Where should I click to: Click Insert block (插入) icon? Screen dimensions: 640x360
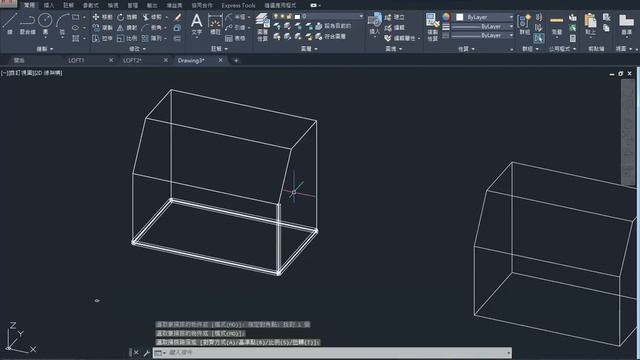tap(374, 24)
